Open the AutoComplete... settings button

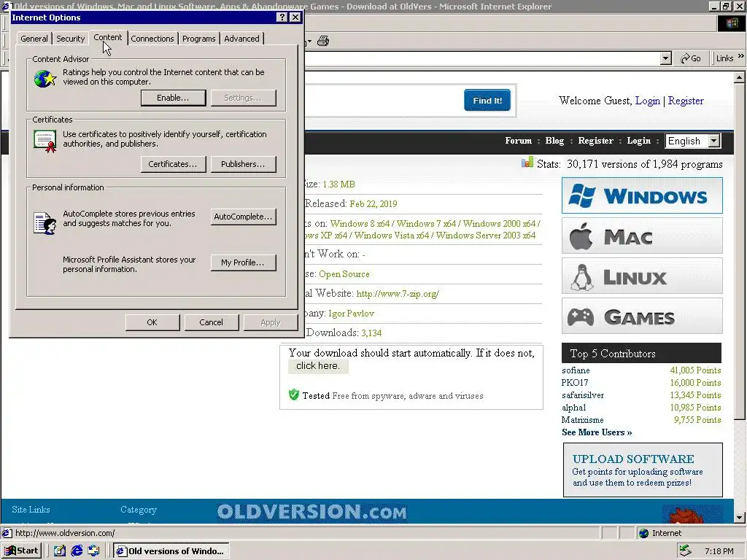243,217
